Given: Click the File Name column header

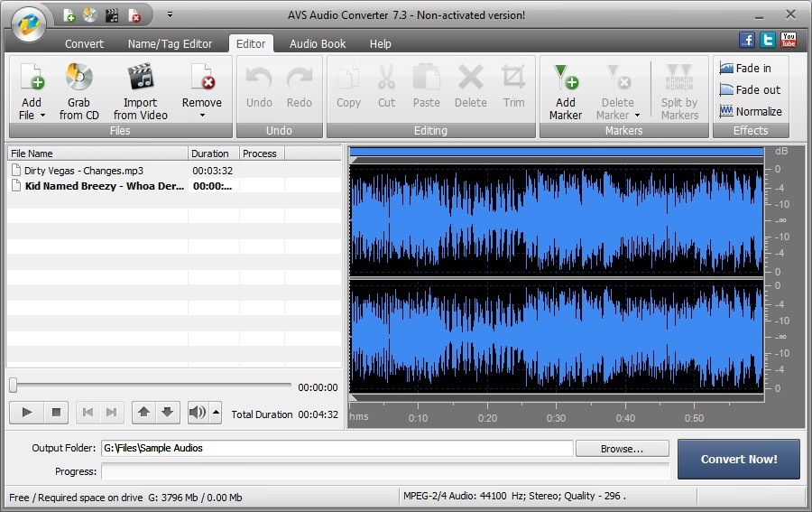Looking at the screenshot, I should tap(97, 154).
